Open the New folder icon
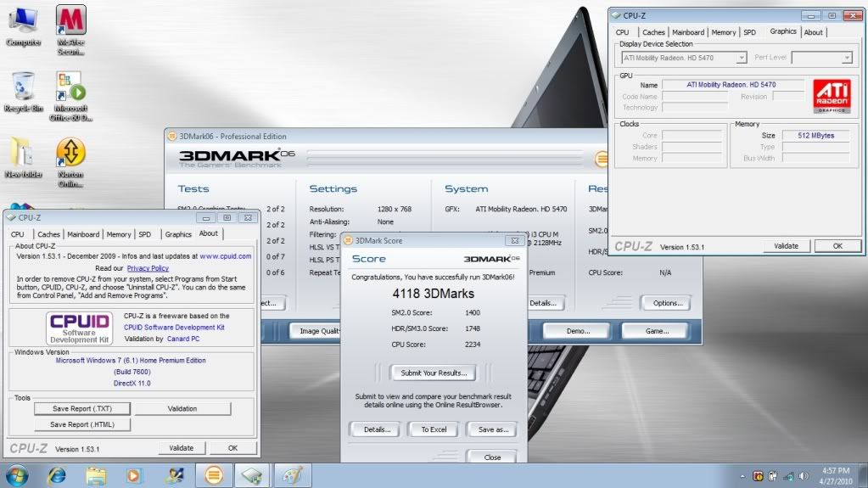This screenshot has width=868, height=488. [23, 158]
